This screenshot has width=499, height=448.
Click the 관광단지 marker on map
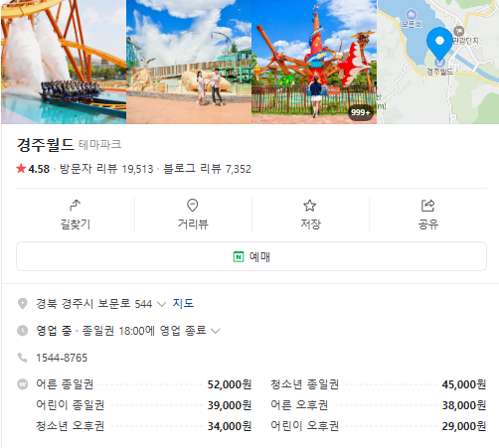458,32
